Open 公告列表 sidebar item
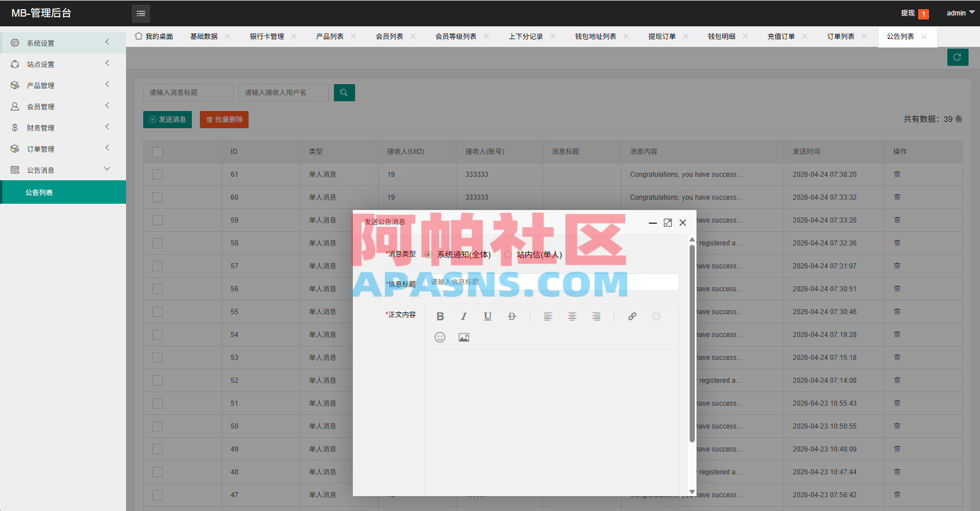 pyautogui.click(x=63, y=192)
